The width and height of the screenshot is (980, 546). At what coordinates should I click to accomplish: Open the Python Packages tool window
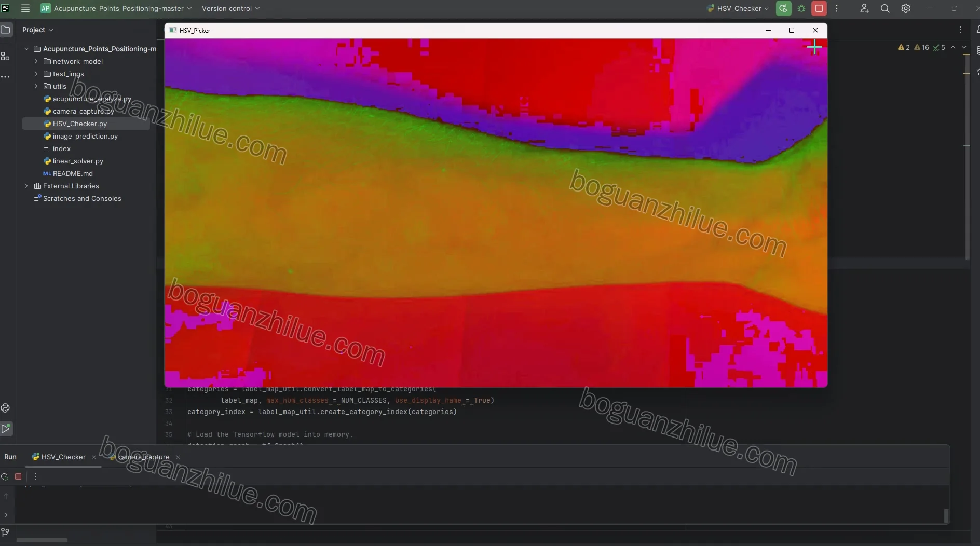coord(6,408)
